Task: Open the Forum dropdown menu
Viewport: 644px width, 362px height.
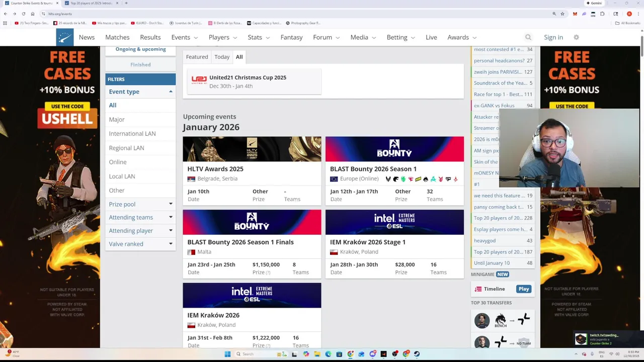Action: 327,37
